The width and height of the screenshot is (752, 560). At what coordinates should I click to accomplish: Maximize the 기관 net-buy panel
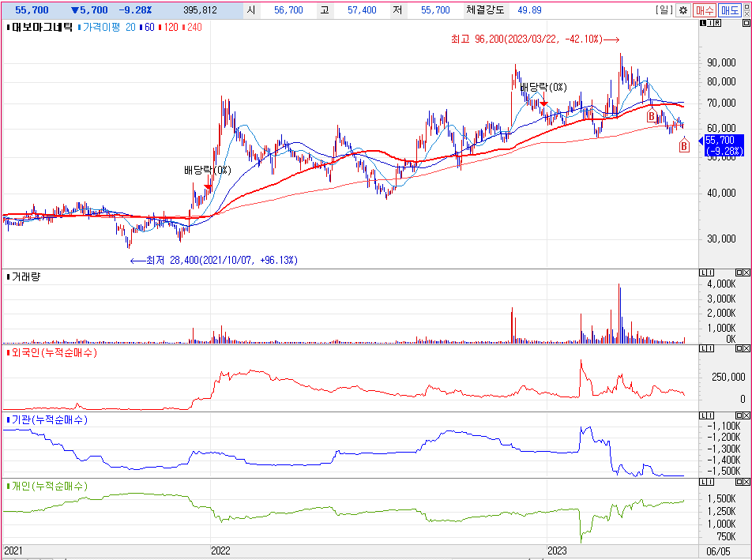coord(739,415)
